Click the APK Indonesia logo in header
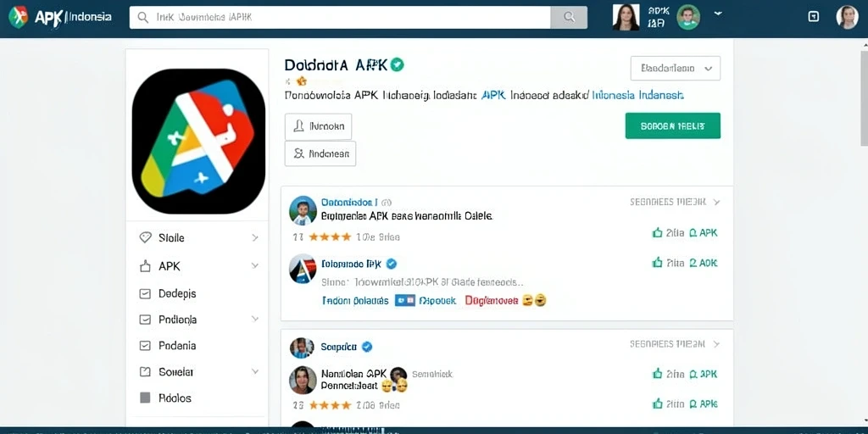The width and height of the screenshot is (868, 434). pos(60,17)
